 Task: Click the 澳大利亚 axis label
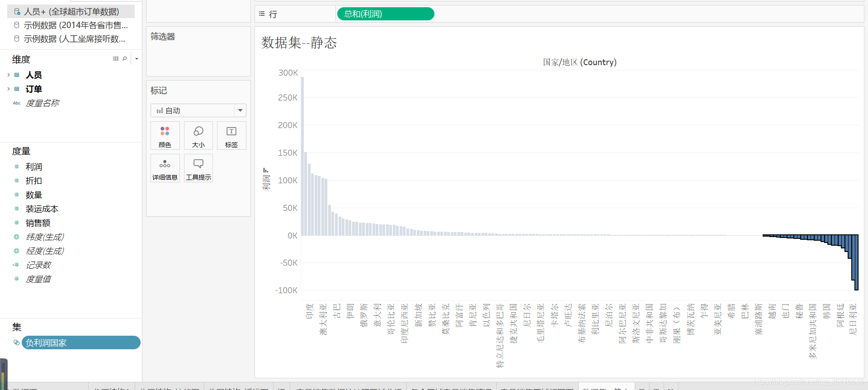323,319
